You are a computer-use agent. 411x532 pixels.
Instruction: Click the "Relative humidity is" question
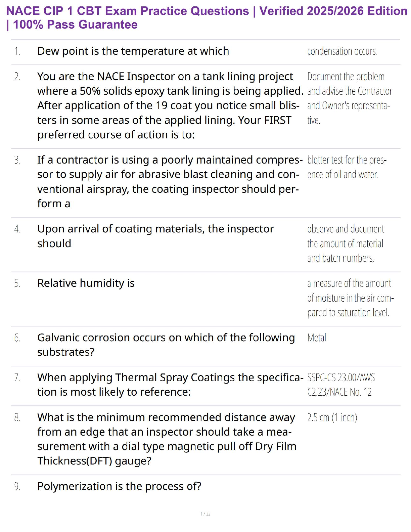[x=86, y=283]
